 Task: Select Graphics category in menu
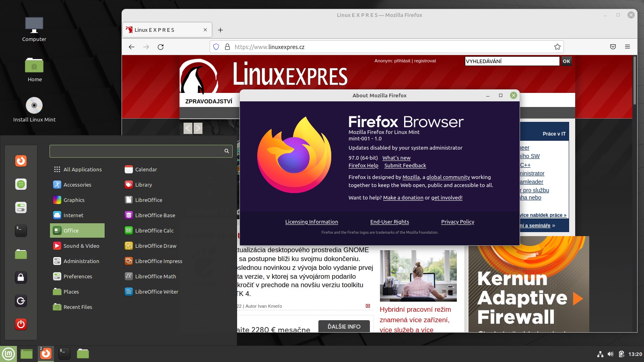coord(77,200)
